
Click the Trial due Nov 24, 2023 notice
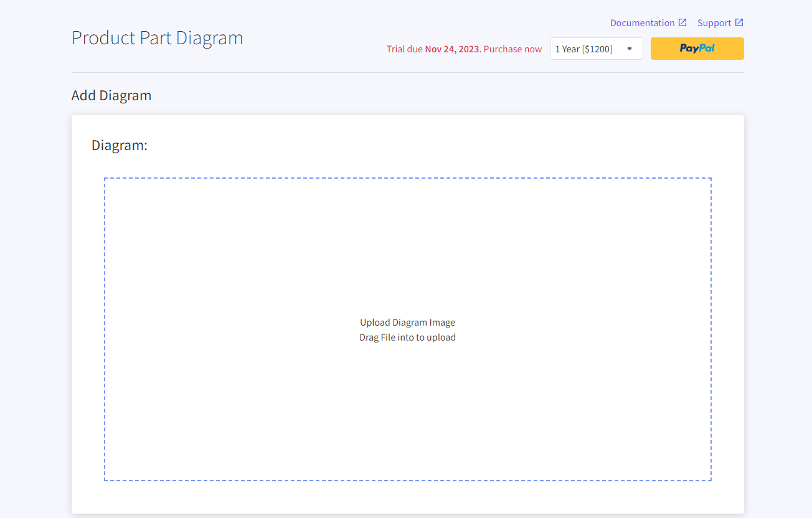coord(464,49)
